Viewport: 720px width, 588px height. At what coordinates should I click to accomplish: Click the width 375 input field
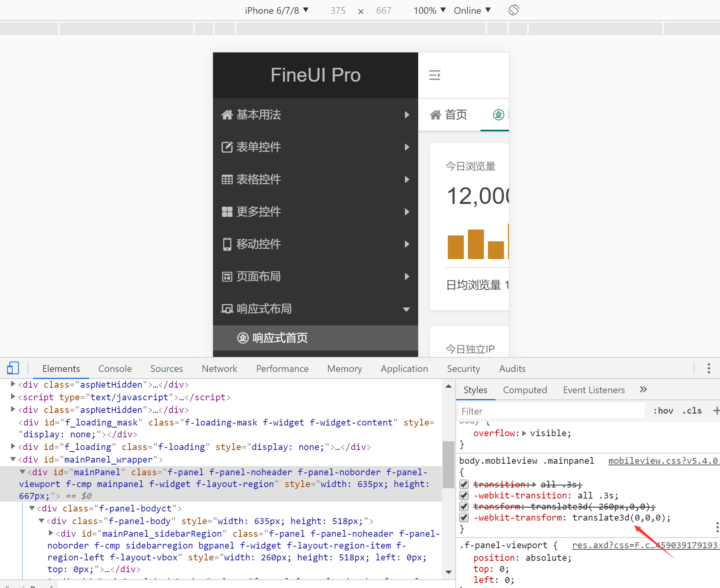click(x=338, y=10)
